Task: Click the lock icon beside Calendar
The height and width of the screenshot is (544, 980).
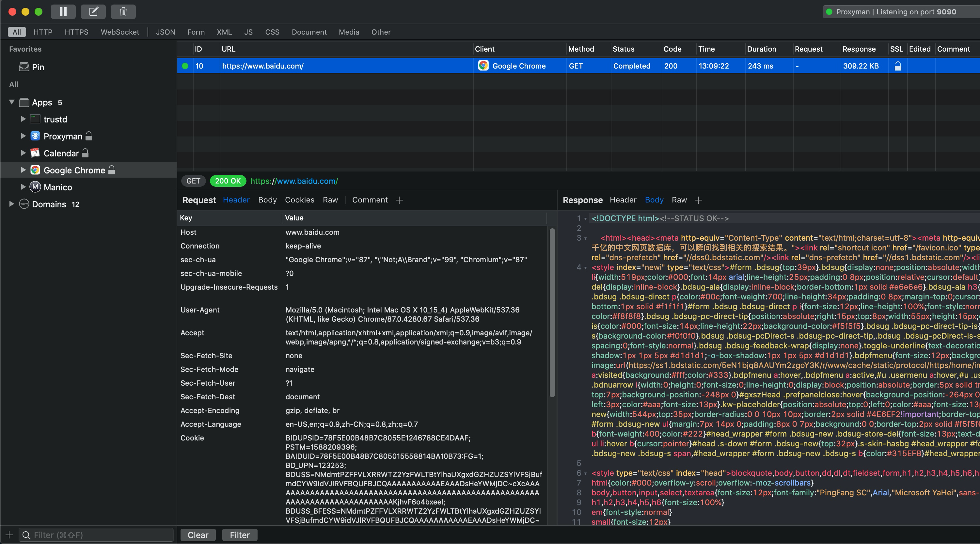Action: pyautogui.click(x=85, y=153)
